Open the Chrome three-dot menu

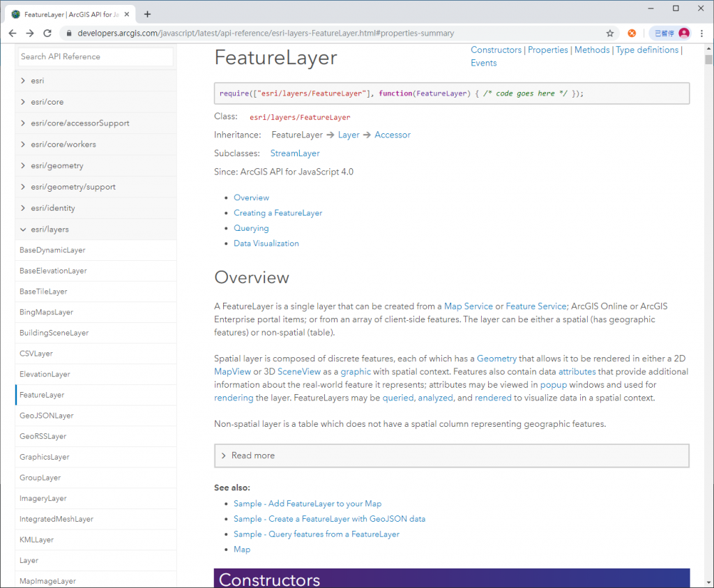tap(701, 33)
